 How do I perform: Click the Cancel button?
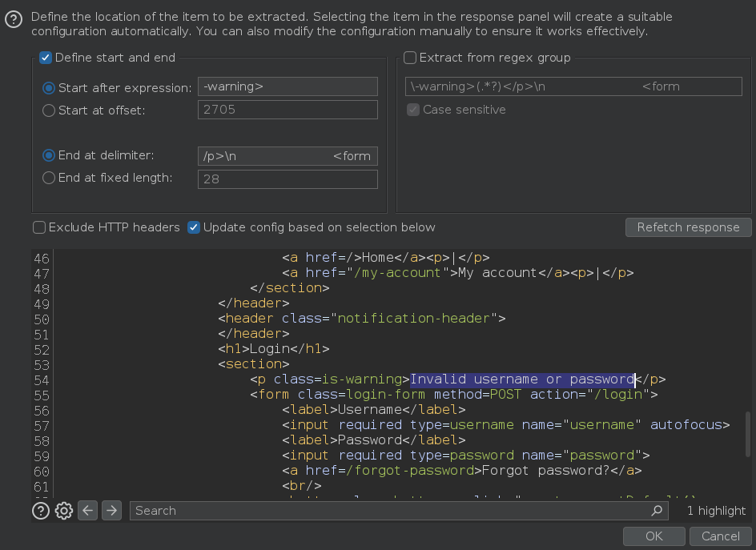tap(720, 536)
